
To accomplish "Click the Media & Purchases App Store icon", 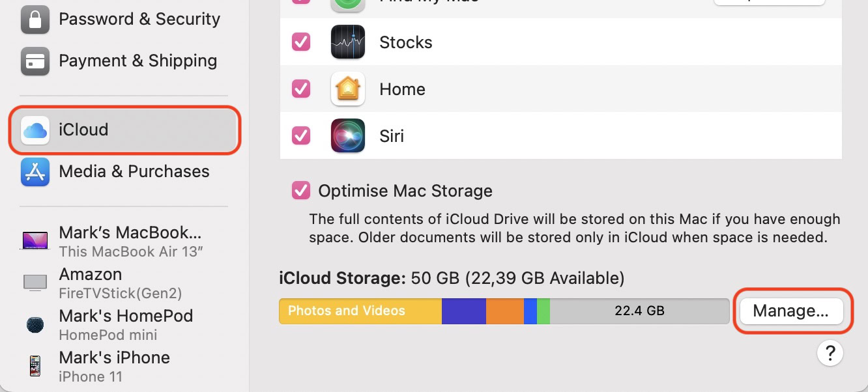I will 35,172.
